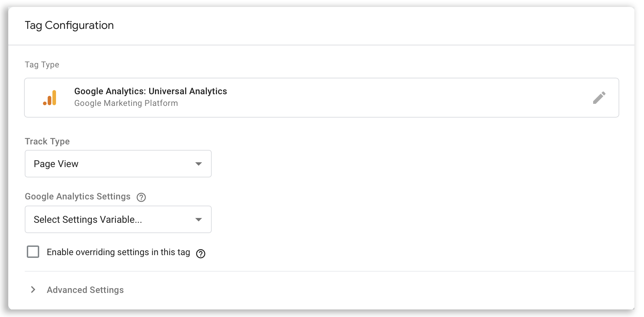
Task: Click the Google Analytics bar chart logo
Action: [x=50, y=98]
